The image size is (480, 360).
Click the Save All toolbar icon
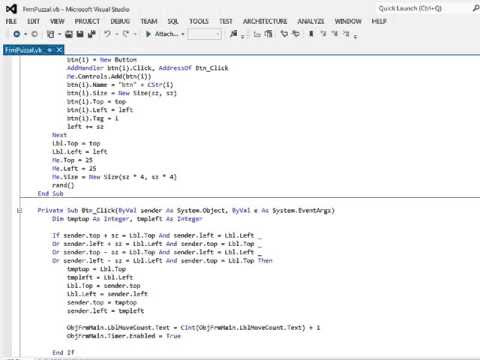pos(92,34)
